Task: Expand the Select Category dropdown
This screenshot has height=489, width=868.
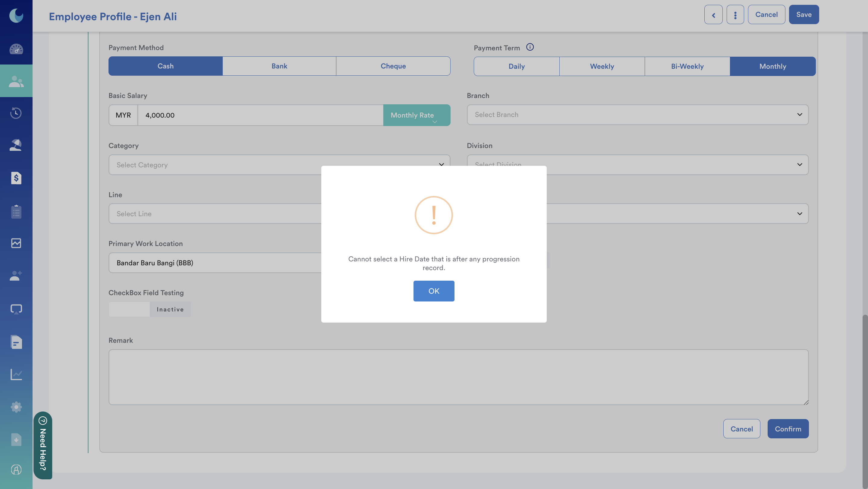Action: (216, 165)
